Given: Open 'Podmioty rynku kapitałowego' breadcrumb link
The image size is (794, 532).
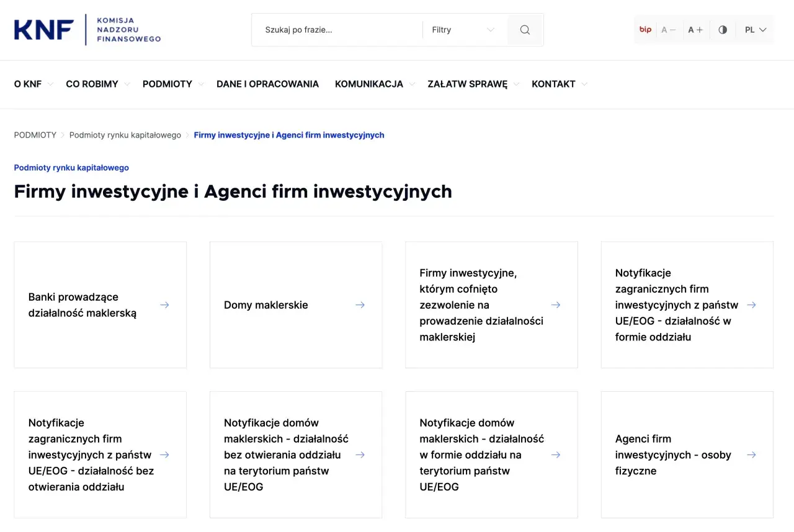Looking at the screenshot, I should (125, 135).
